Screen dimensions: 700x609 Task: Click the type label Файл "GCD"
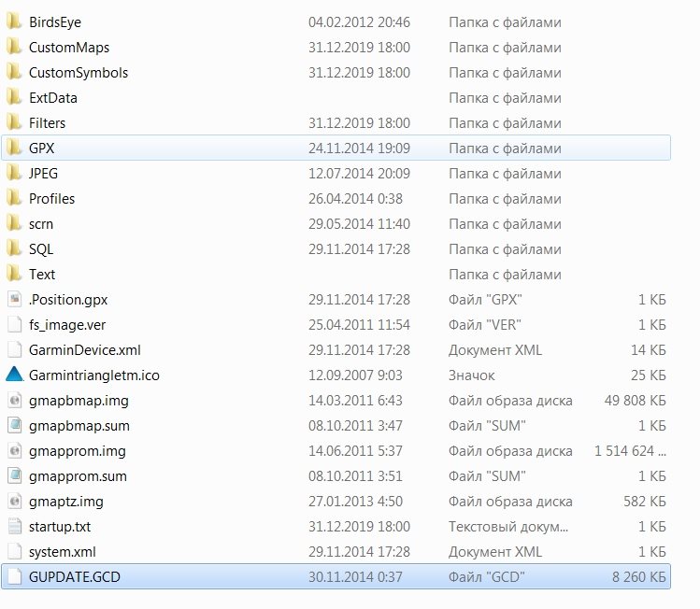[487, 577]
